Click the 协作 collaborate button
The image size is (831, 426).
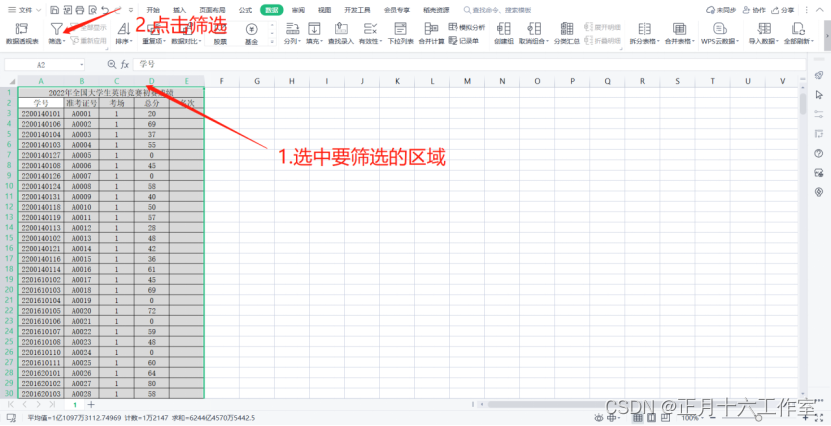click(754, 10)
